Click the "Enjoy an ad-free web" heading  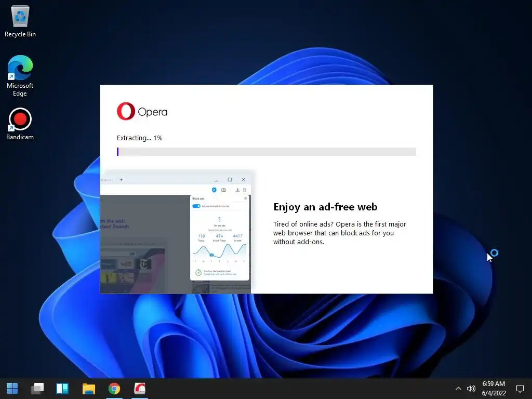pos(325,207)
